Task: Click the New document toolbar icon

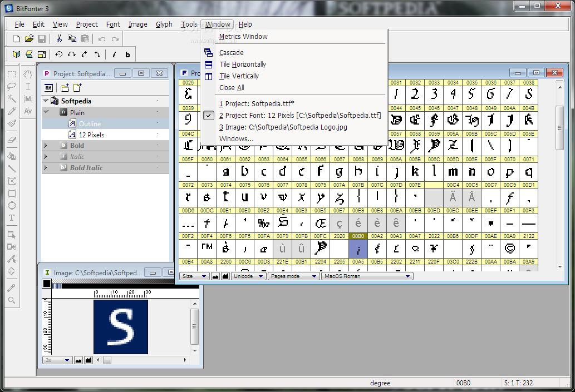Action: 16,38
